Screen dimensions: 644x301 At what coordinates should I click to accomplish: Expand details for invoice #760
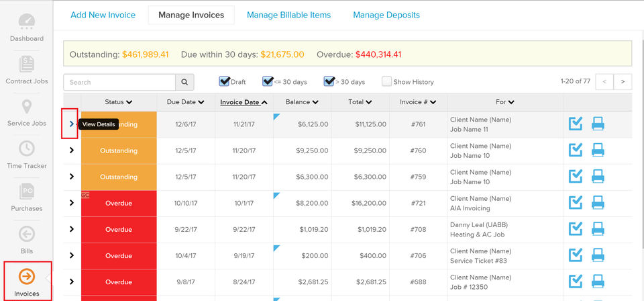tap(72, 150)
